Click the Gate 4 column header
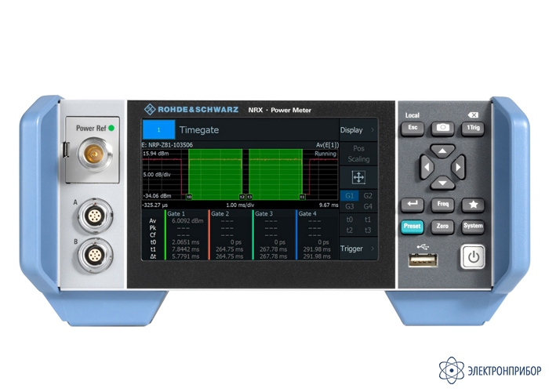 click(x=307, y=213)
